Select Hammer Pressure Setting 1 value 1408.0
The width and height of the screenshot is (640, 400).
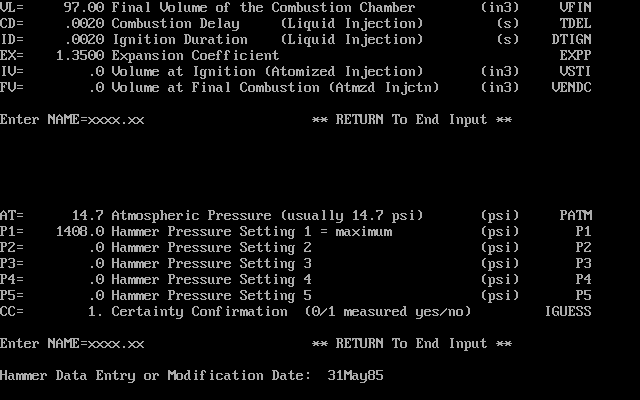point(79,231)
